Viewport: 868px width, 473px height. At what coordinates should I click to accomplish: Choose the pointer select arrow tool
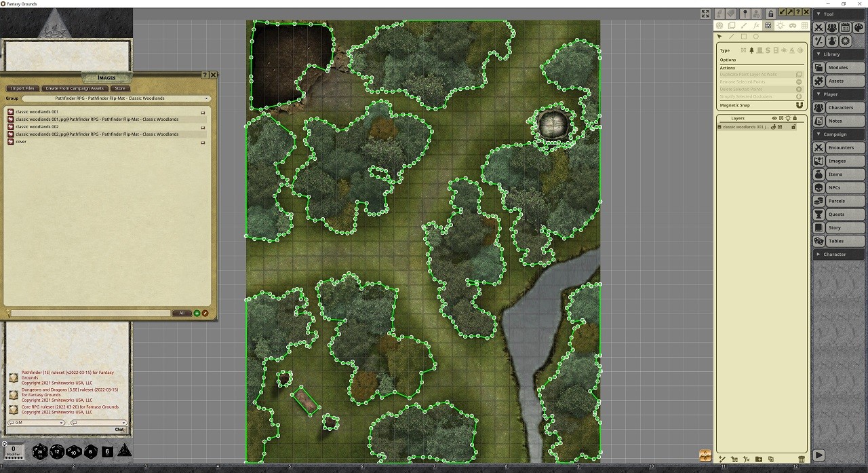coord(719,37)
